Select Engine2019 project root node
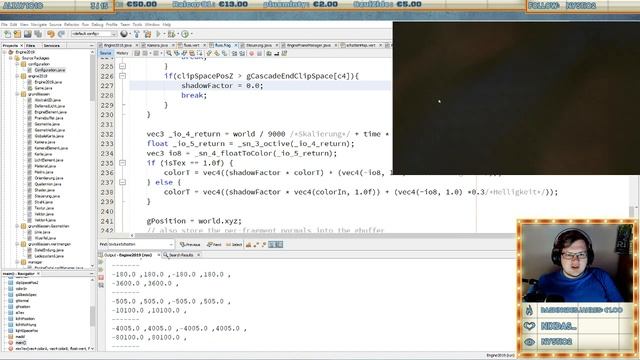Image resolution: width=640 pixels, height=360 pixels. (x=24, y=52)
